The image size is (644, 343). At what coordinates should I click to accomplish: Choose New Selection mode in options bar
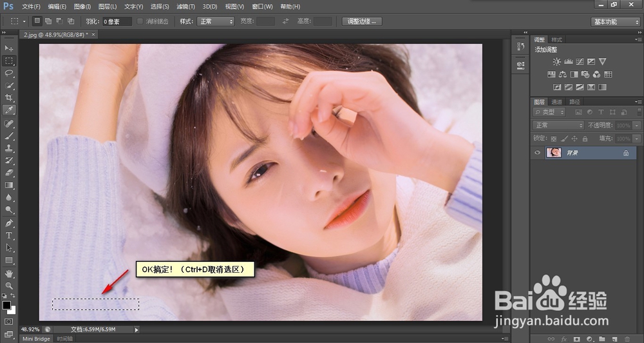pos(37,21)
